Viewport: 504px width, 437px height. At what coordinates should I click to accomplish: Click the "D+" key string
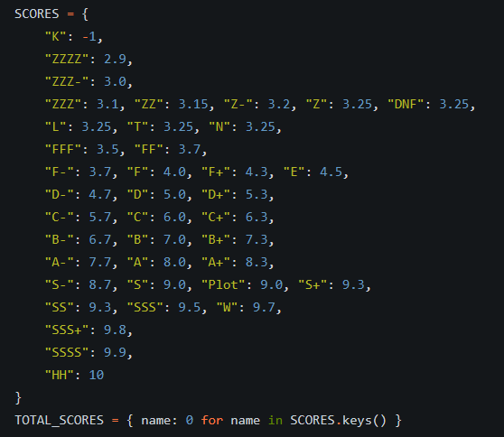[216, 194]
